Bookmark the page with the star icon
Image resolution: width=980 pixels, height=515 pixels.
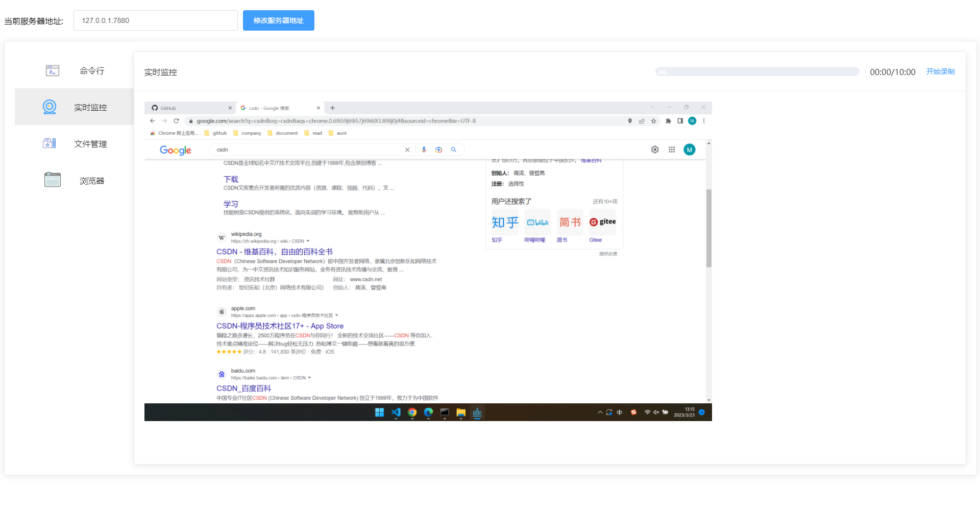pyautogui.click(x=653, y=121)
